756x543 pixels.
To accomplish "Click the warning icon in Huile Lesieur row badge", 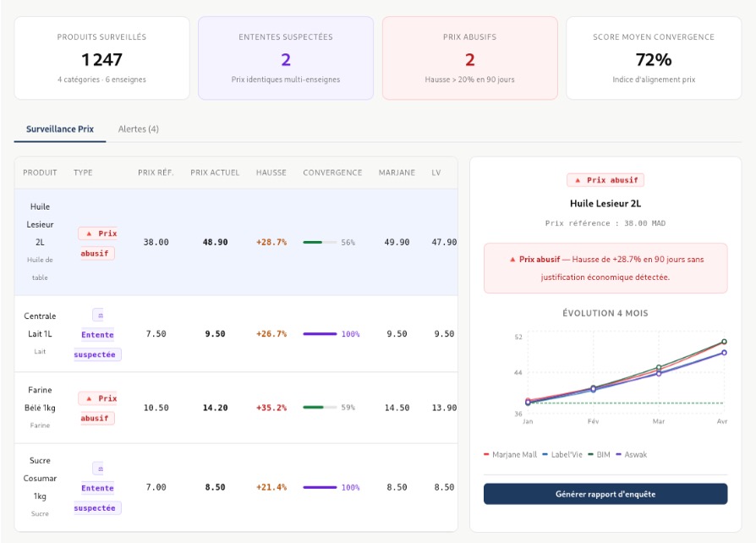I will tap(89, 233).
